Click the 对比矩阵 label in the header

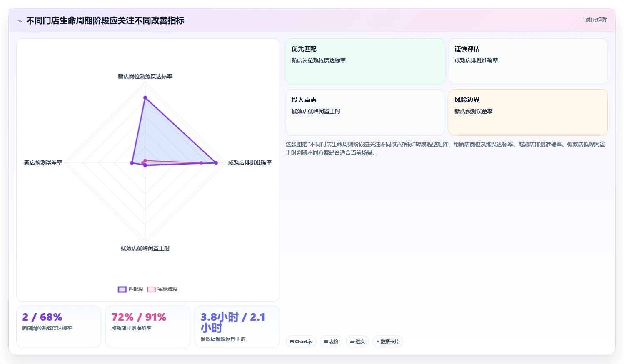click(x=596, y=20)
